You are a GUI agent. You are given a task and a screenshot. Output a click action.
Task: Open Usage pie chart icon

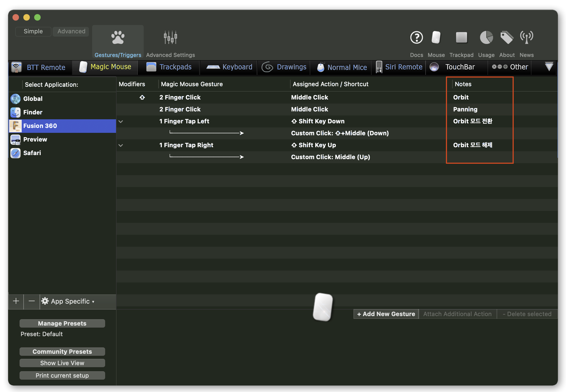click(486, 38)
